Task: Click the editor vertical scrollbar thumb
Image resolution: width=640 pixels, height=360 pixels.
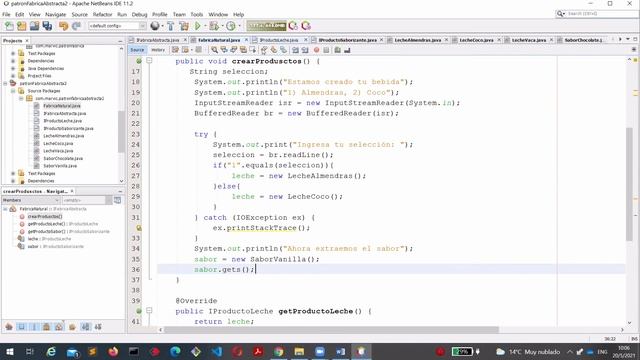Action: pos(629,184)
